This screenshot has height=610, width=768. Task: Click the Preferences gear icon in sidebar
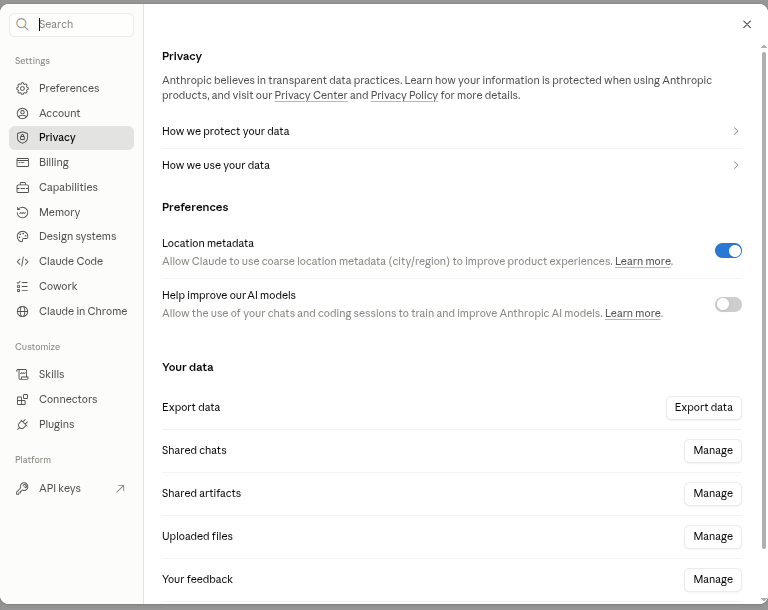pyautogui.click(x=23, y=88)
